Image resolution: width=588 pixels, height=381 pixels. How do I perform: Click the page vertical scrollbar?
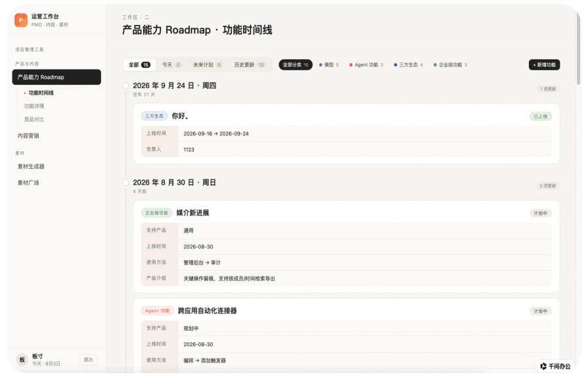pos(579,49)
